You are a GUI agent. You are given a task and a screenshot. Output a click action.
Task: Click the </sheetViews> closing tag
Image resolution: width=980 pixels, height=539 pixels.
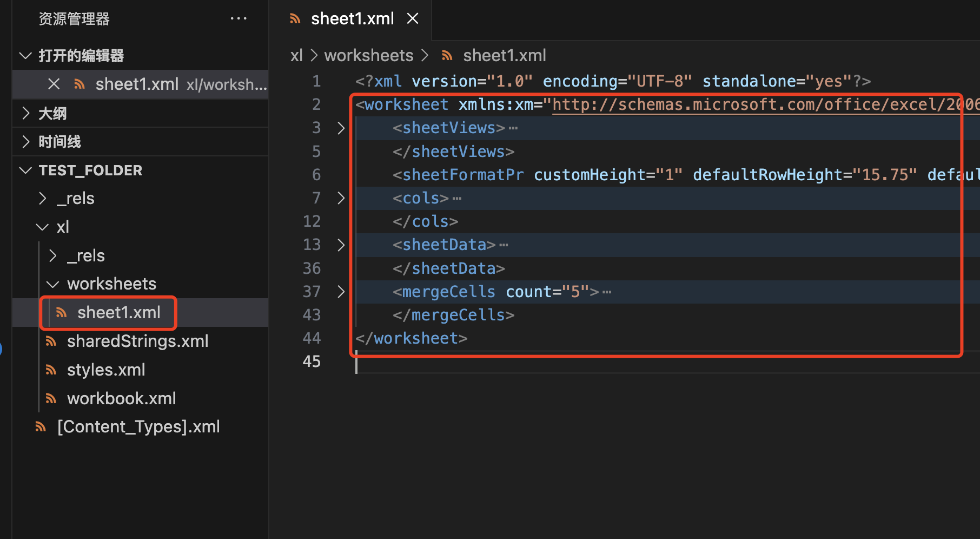[x=454, y=152]
